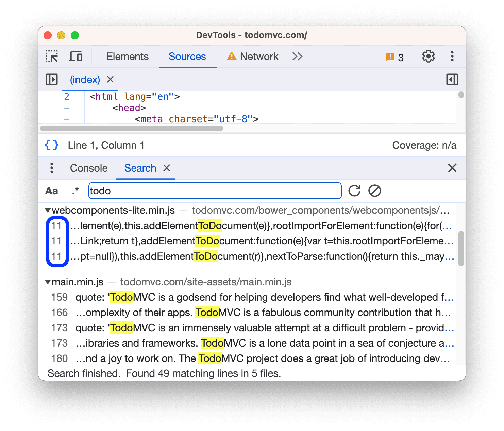Screen dimensions: 504x431
Task: Jump to line 173 TodoMVC result
Action: tap(238, 328)
